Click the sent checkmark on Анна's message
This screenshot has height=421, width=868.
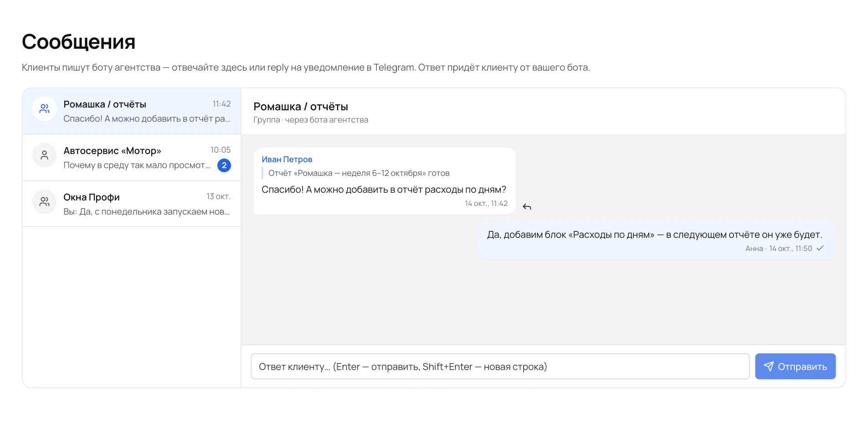pos(820,248)
